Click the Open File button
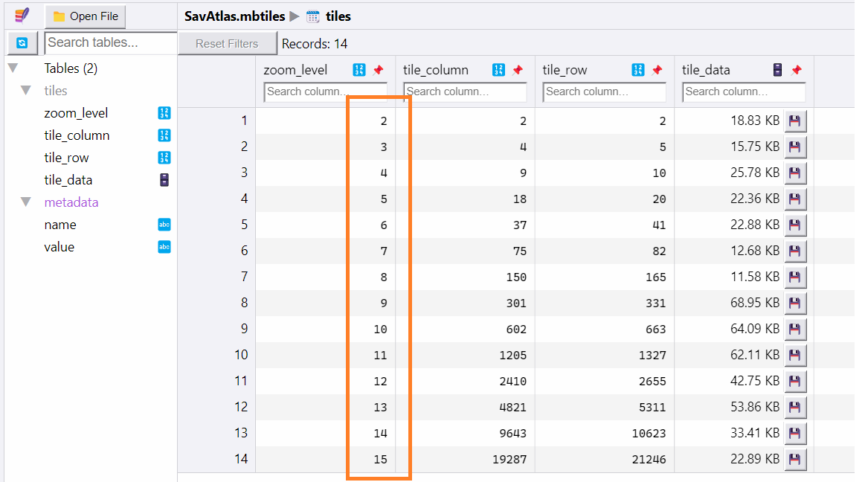868x482 pixels. click(86, 16)
